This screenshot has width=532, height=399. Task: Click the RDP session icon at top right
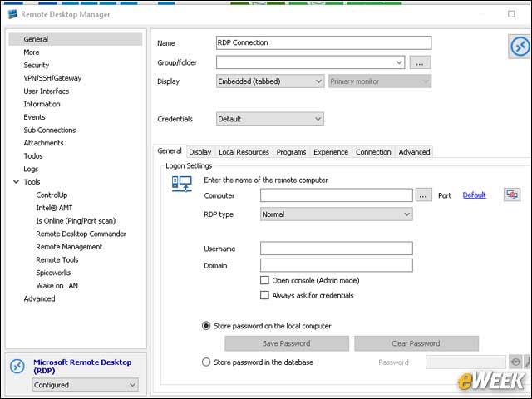(x=520, y=47)
